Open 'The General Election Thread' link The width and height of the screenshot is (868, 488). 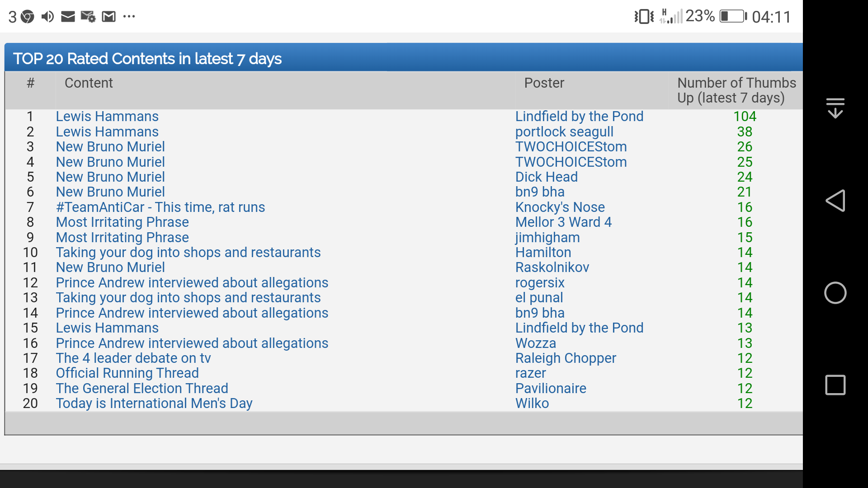[x=142, y=389]
